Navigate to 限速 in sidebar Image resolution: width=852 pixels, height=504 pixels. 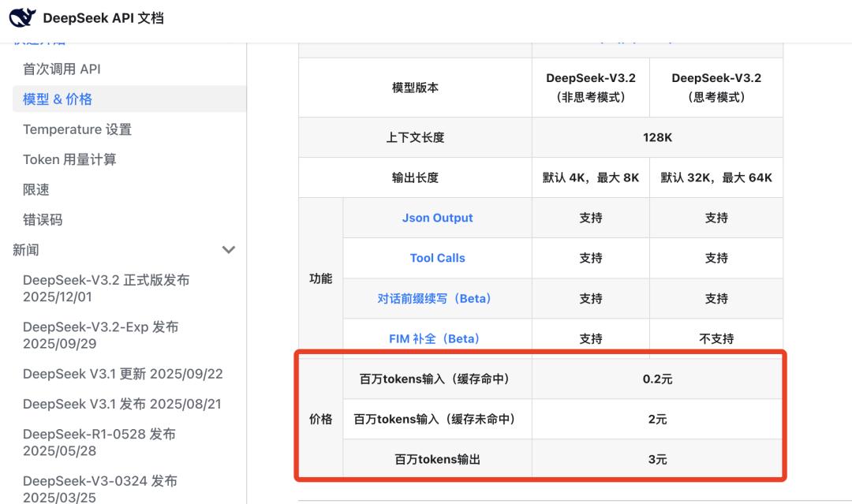[36, 189]
